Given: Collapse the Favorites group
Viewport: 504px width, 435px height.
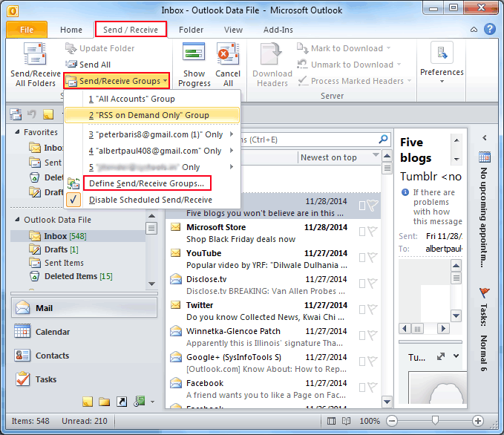Looking at the screenshot, I should pos(17,132).
